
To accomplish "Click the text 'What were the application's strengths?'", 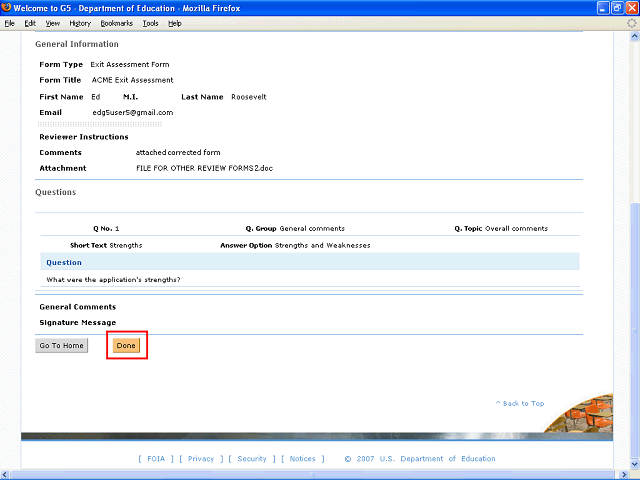I will pyautogui.click(x=113, y=280).
